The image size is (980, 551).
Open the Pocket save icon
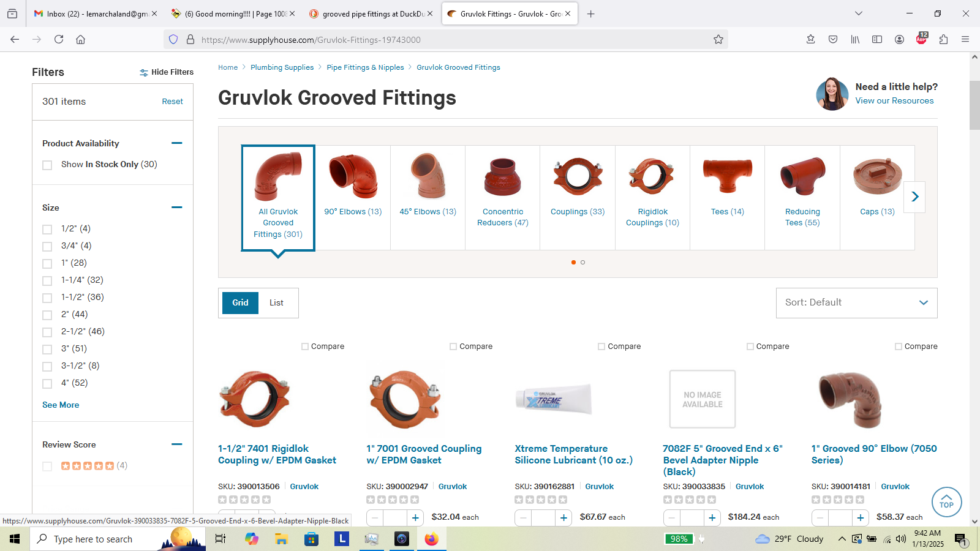tap(833, 39)
